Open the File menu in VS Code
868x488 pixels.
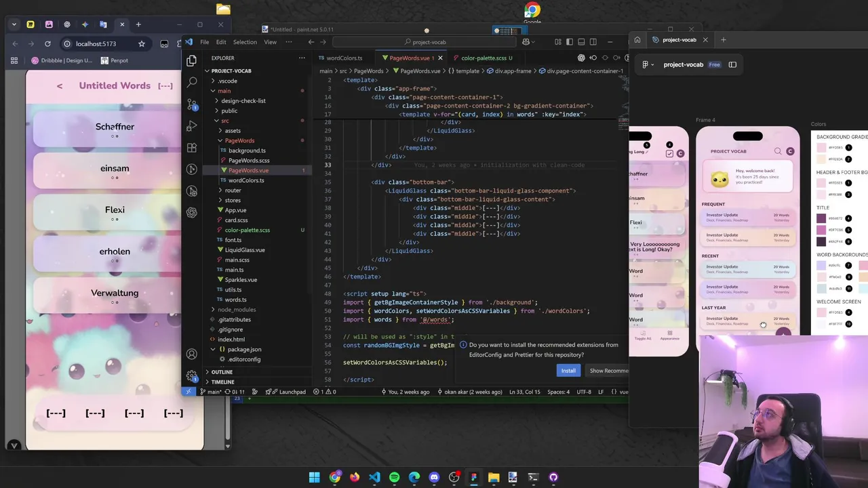point(204,42)
